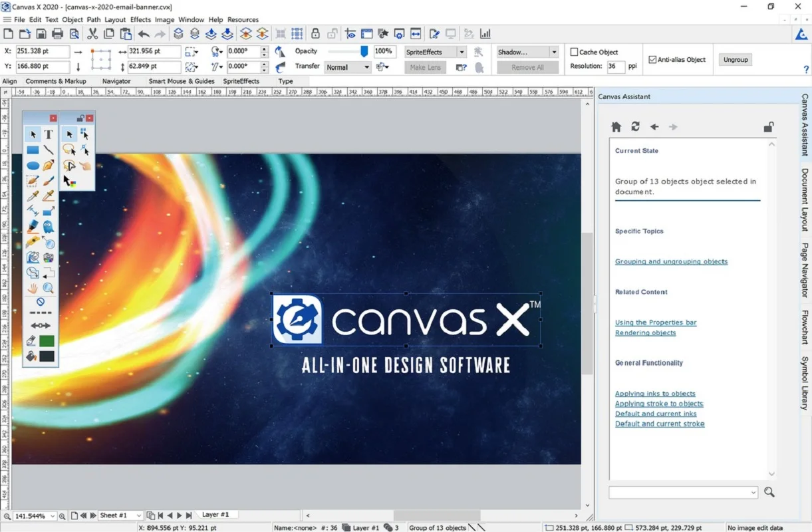Screen dimensions: 812x532
Task: Open the Effects menu
Action: tap(140, 20)
